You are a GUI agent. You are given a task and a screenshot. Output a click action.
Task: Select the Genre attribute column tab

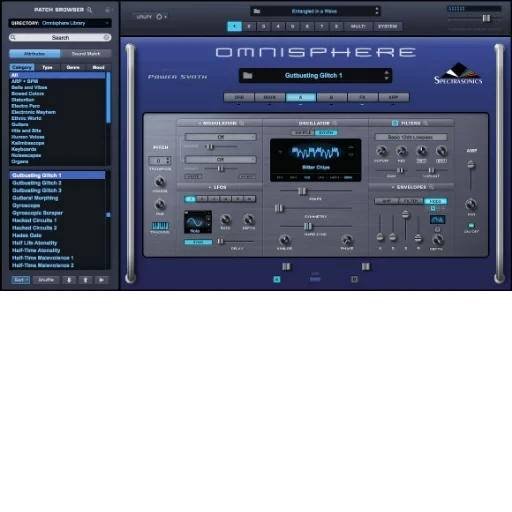(x=73, y=67)
